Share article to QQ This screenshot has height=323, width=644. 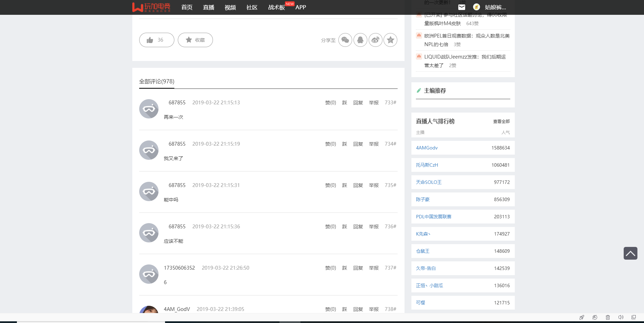(360, 40)
